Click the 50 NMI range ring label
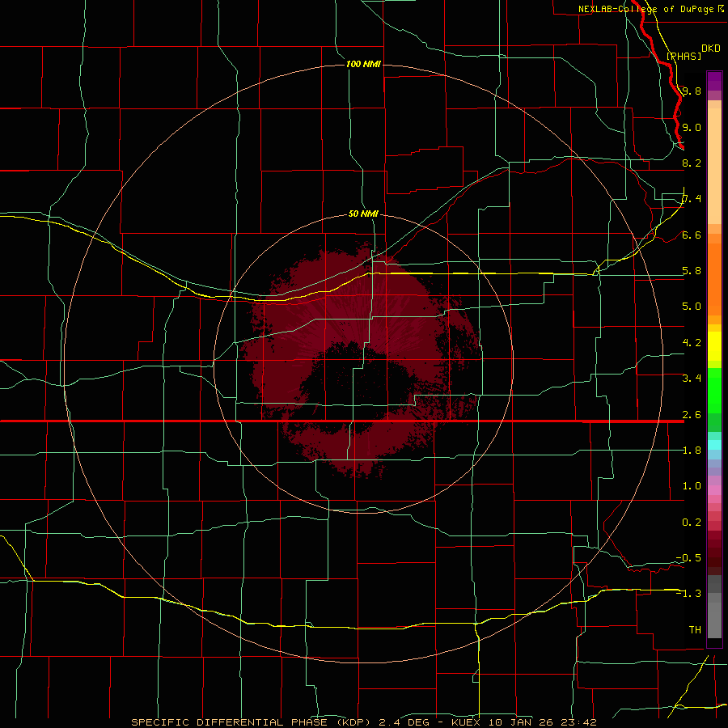 [363, 214]
